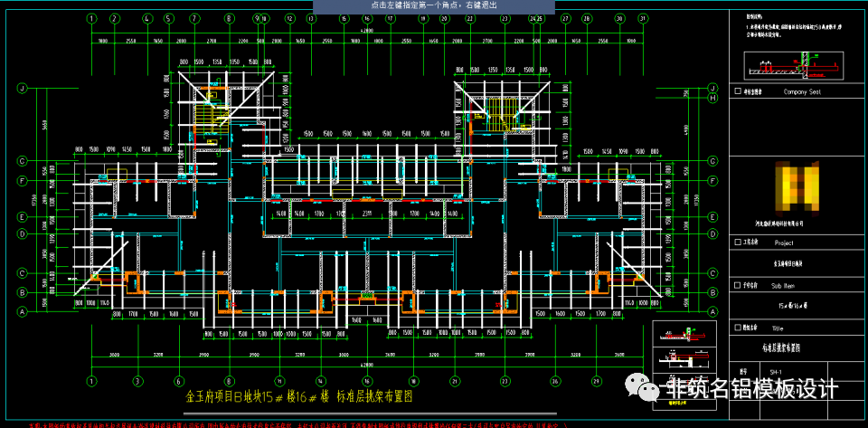Image resolution: width=868 pixels, height=428 pixels.
Task: Select the 2311 dimension in the central bay
Action: click(366, 214)
